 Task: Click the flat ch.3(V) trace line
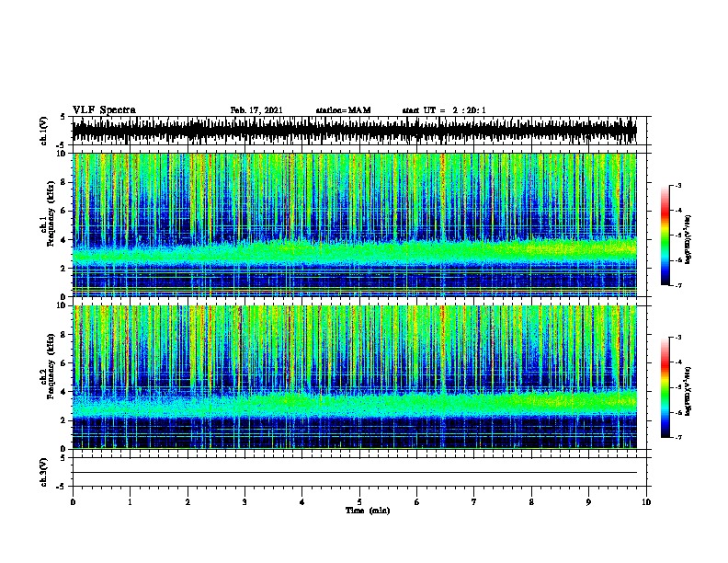[355, 473]
